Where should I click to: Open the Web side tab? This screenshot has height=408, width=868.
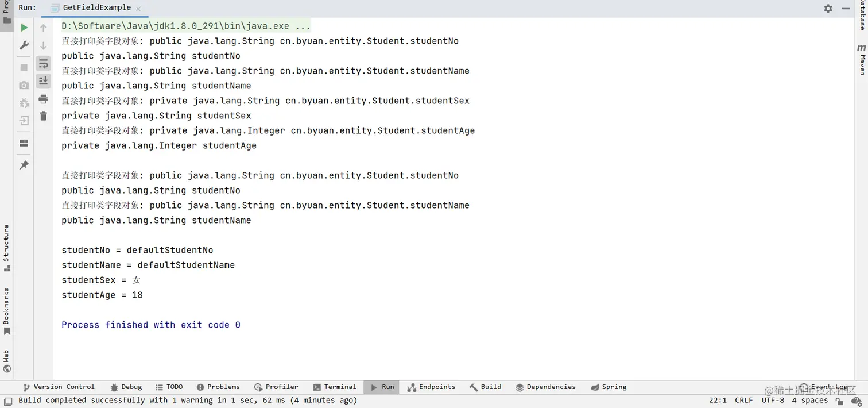(x=6, y=361)
